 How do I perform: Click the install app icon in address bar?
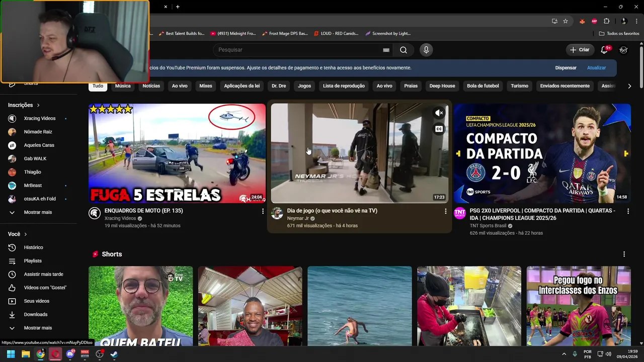(x=554, y=21)
